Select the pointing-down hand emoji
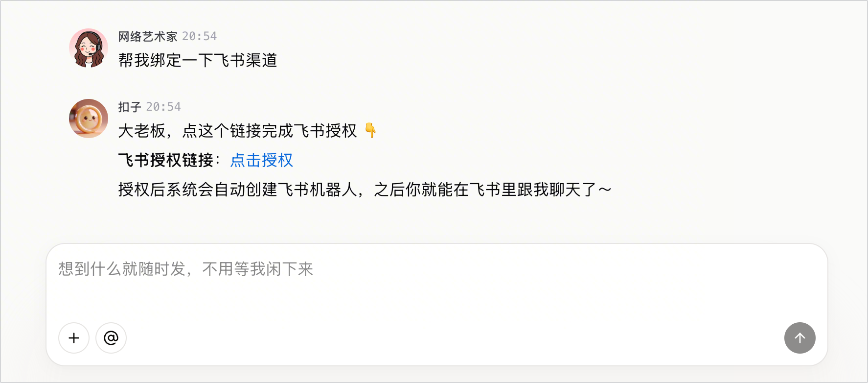 click(370, 131)
